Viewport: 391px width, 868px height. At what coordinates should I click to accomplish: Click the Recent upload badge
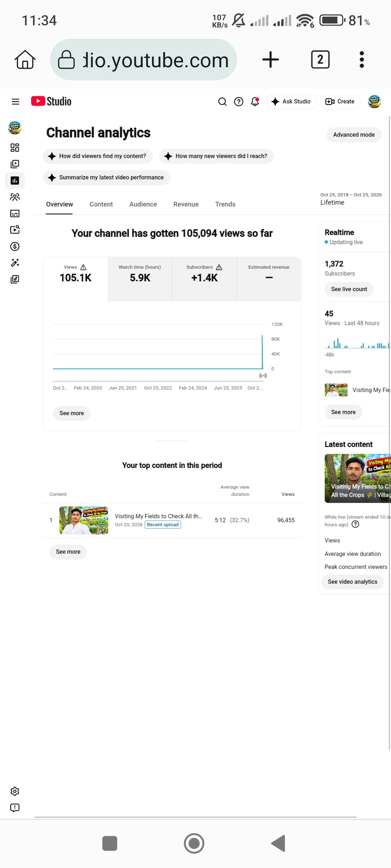pos(163,525)
